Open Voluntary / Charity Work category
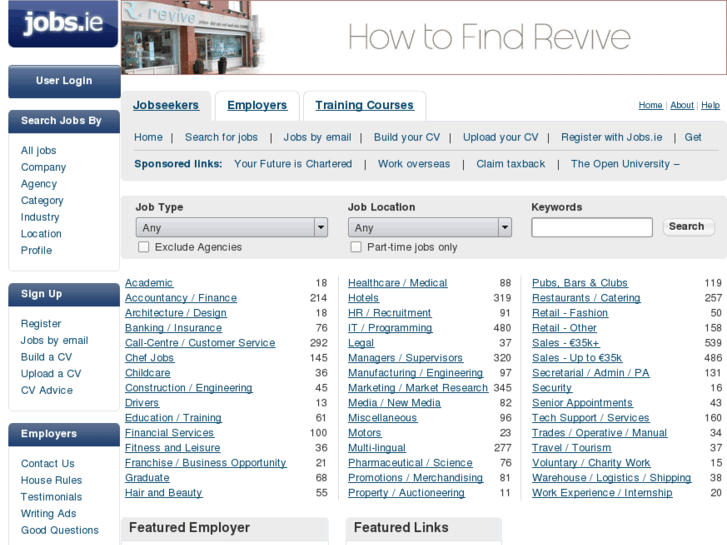This screenshot has height=545, width=727. click(x=591, y=463)
